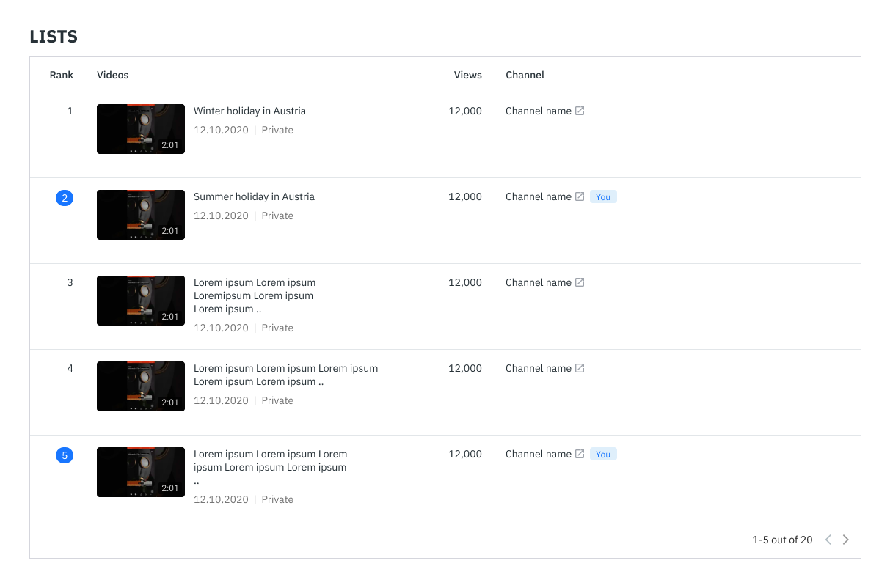Click the You tag in rank 2 row

(x=603, y=197)
